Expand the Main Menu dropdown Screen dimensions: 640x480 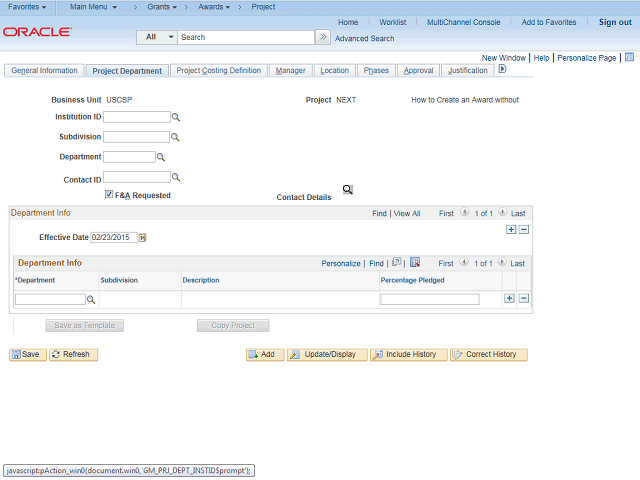(x=93, y=7)
